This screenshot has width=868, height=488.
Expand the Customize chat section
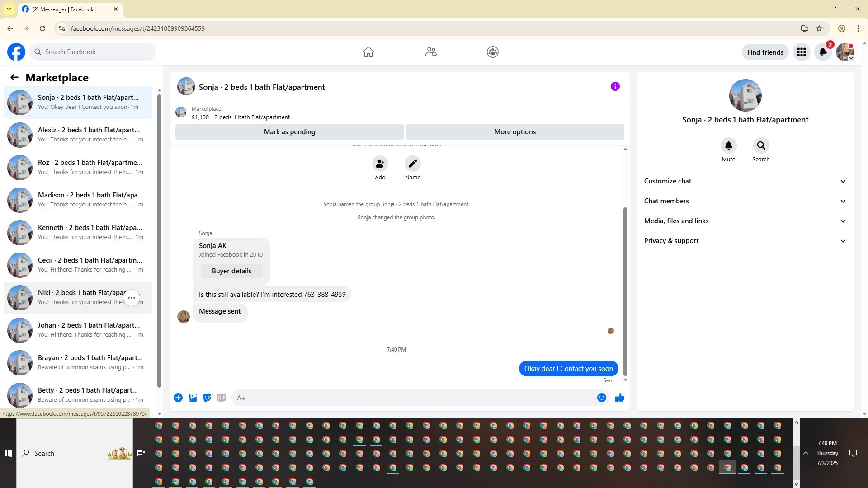pos(745,181)
